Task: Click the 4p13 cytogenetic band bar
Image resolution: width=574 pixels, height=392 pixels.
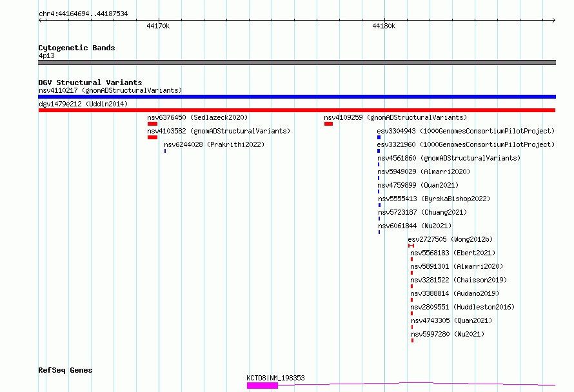Action: [x=297, y=63]
